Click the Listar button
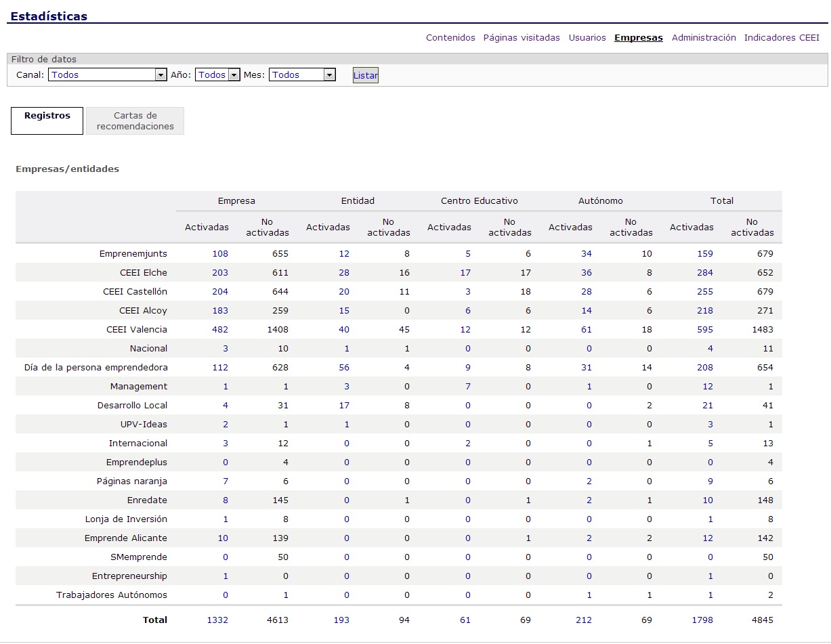This screenshot has height=644, width=831. coord(365,76)
